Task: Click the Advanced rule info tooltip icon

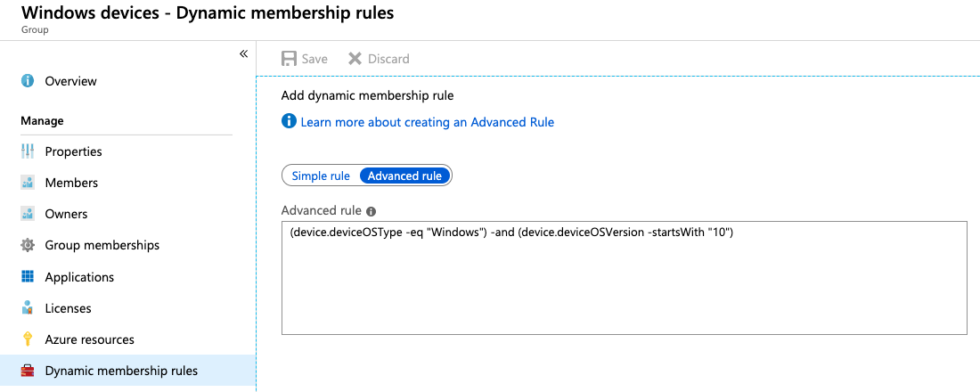Action: 371,211
